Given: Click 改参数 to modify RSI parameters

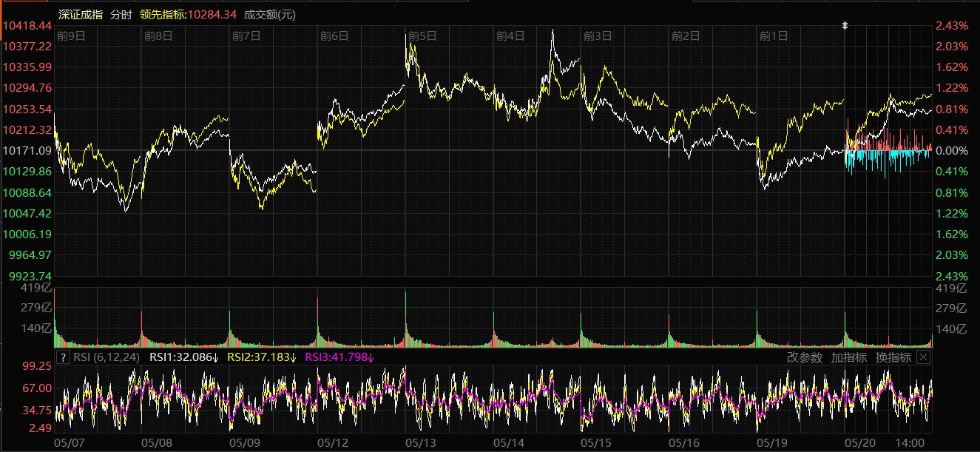Looking at the screenshot, I should (805, 357).
